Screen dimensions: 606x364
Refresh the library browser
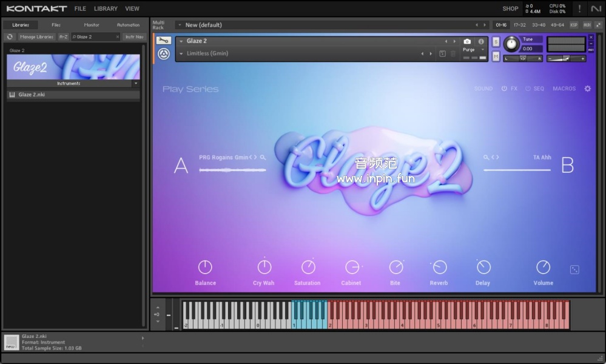(x=10, y=37)
